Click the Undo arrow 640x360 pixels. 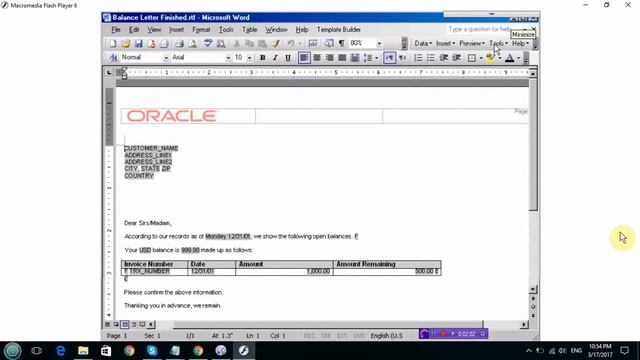pos(291,43)
